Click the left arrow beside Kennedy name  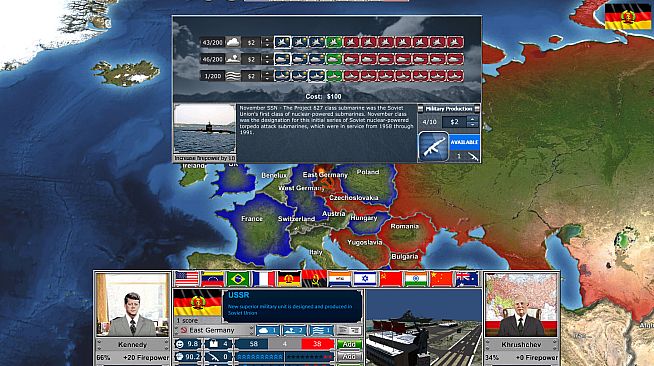point(99,345)
